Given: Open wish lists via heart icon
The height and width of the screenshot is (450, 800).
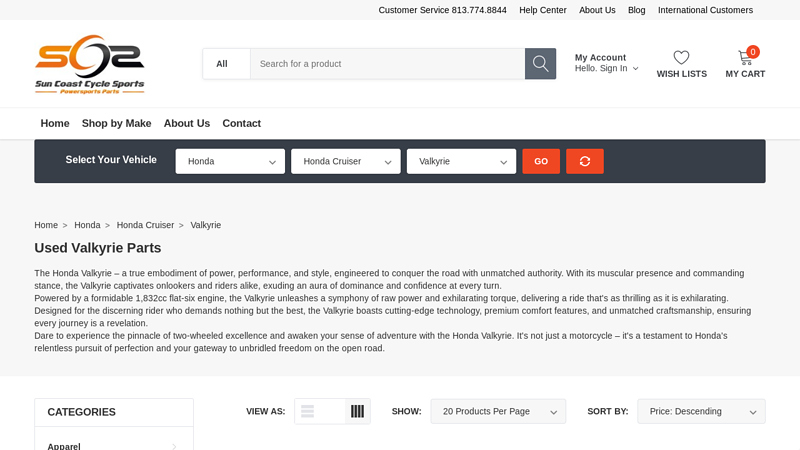Looking at the screenshot, I should click(x=681, y=58).
